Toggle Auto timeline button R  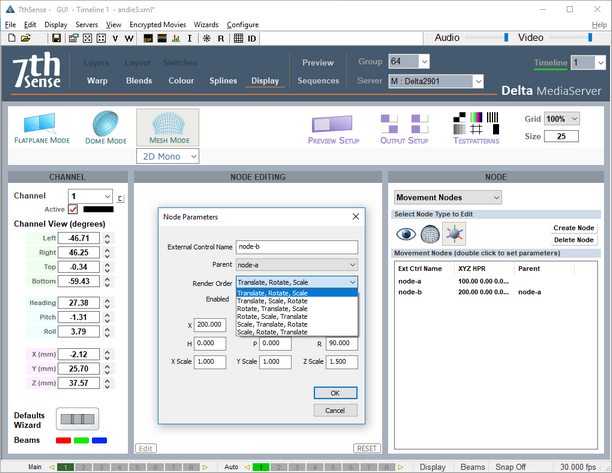point(386,467)
